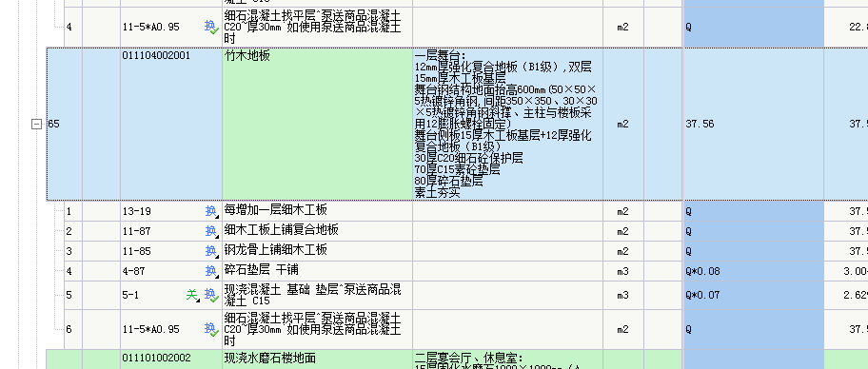Select the Q expression cell in 13-19 row
This screenshot has width=868, height=369.
754,211
